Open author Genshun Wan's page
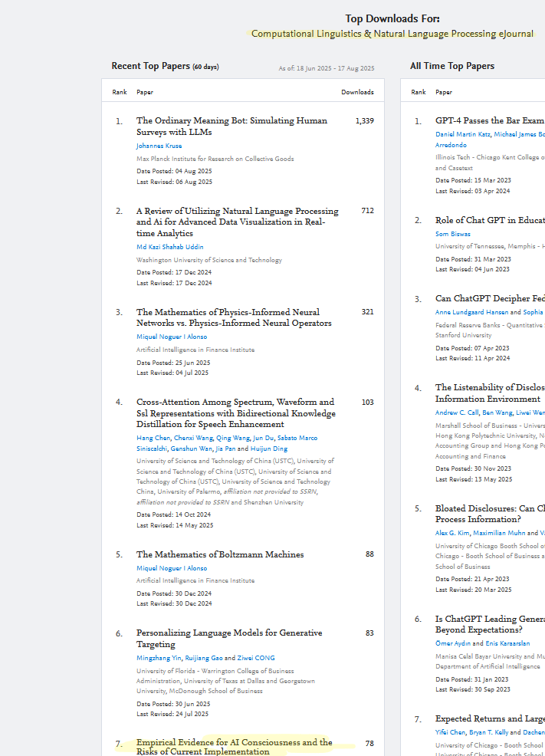Screen dimensions: 545x756 [x=191, y=449]
